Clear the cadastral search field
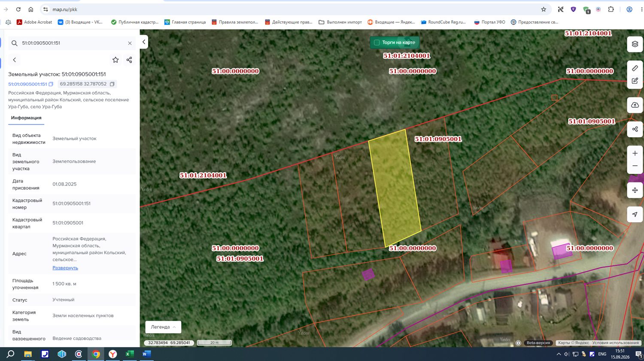 [x=130, y=43]
